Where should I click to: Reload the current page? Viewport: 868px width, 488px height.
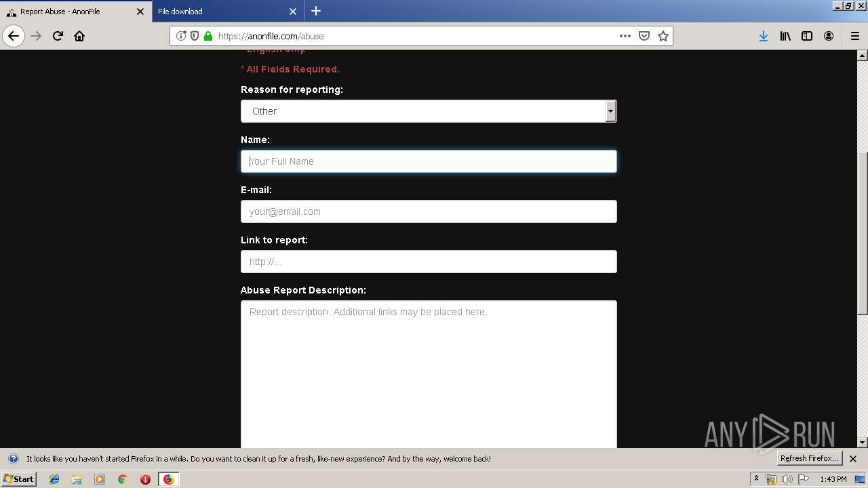[x=58, y=36]
